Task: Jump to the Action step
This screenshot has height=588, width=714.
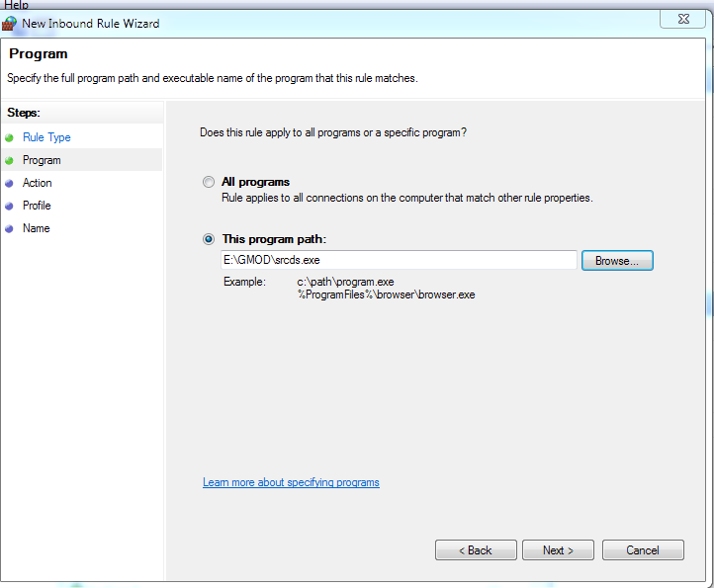Action: tap(38, 183)
